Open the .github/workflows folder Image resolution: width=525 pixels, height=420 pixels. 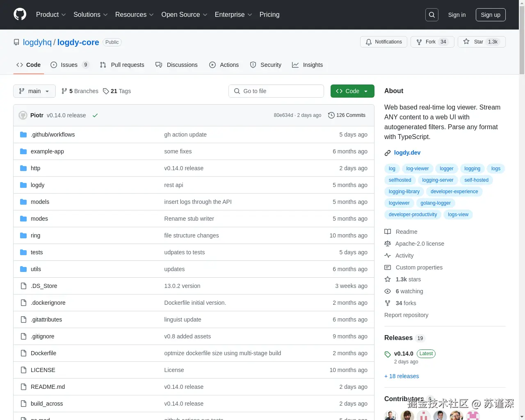[52, 135]
